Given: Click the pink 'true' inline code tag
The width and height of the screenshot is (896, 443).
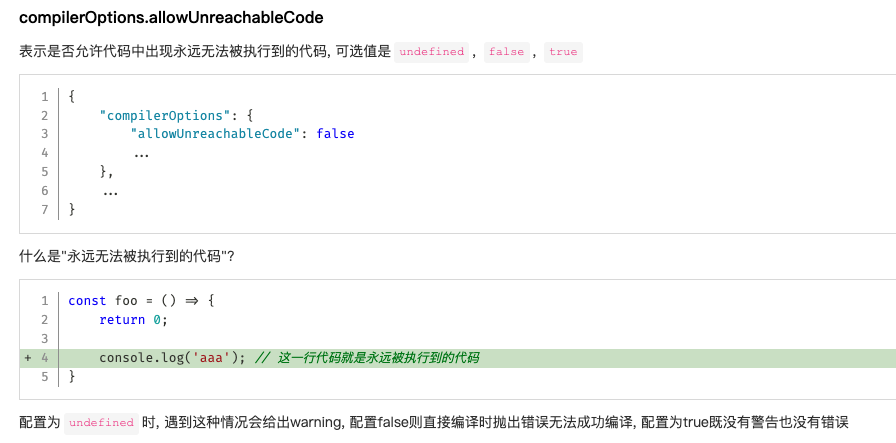Looking at the screenshot, I should 563,52.
